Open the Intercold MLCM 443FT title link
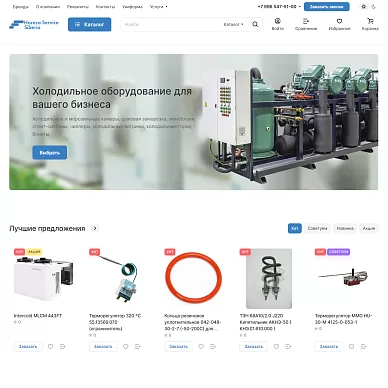388x388 pixels. [38, 316]
